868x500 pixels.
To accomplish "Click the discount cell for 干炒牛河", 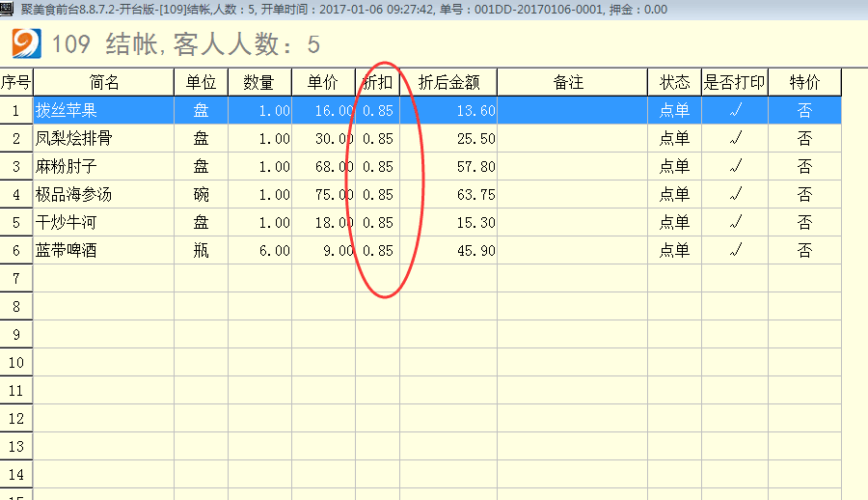I will [377, 222].
